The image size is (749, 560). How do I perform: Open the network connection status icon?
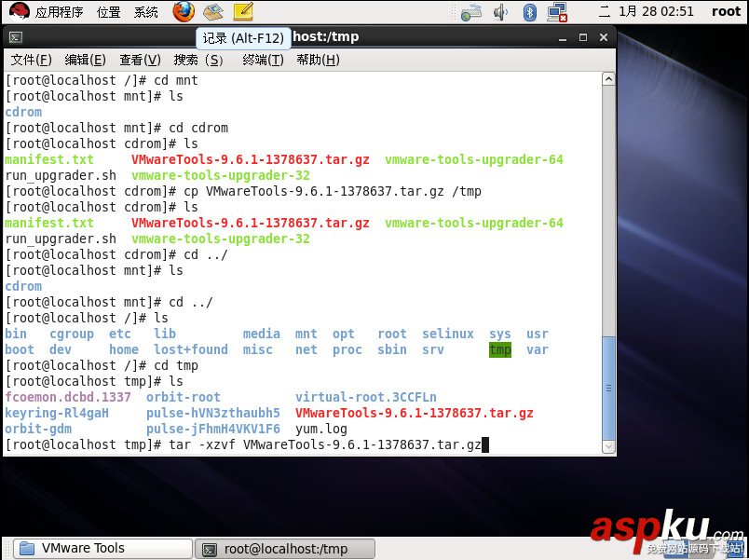tap(557, 12)
